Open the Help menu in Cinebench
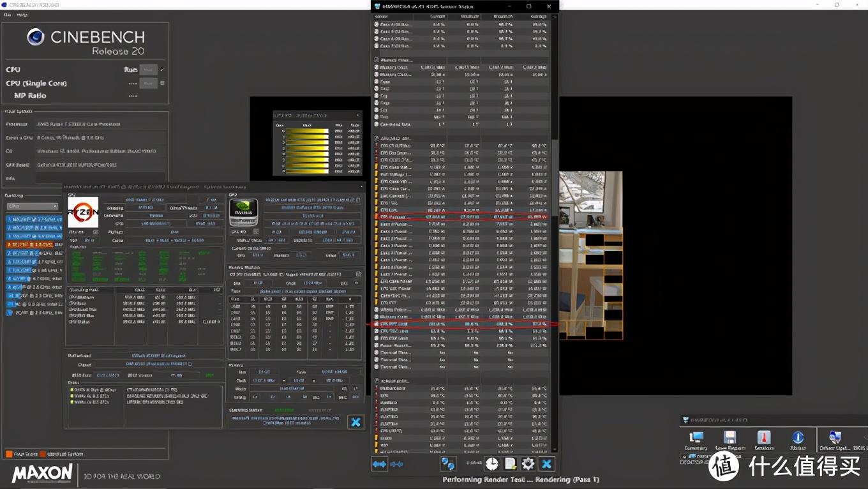The image size is (868, 489). point(22,15)
